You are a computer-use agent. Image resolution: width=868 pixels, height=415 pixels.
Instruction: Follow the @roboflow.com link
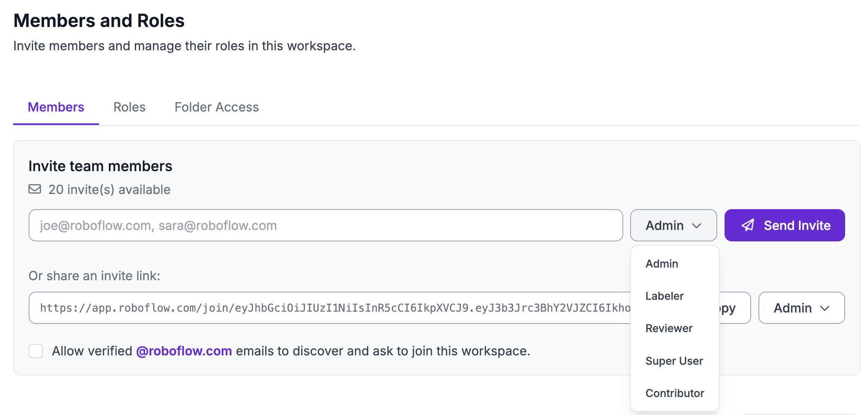coord(184,351)
